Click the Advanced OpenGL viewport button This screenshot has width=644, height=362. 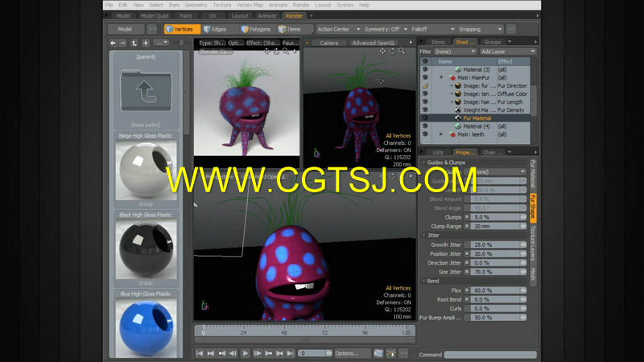tap(374, 43)
